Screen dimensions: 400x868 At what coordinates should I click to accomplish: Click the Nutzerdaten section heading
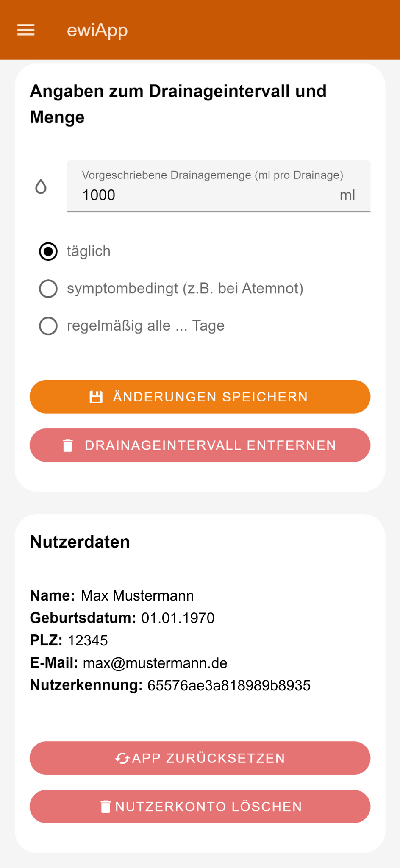pos(80,542)
